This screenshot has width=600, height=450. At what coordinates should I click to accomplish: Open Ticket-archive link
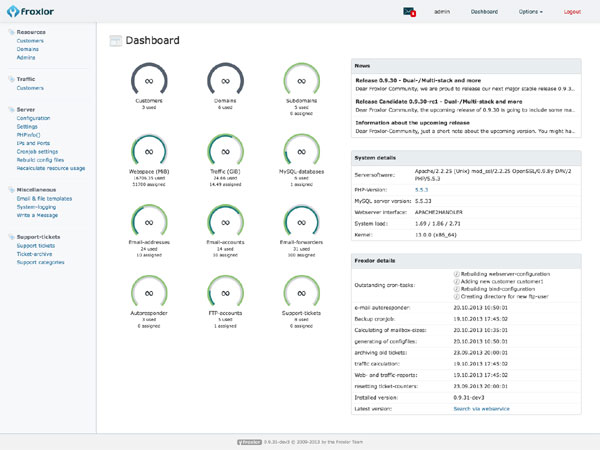click(x=34, y=254)
